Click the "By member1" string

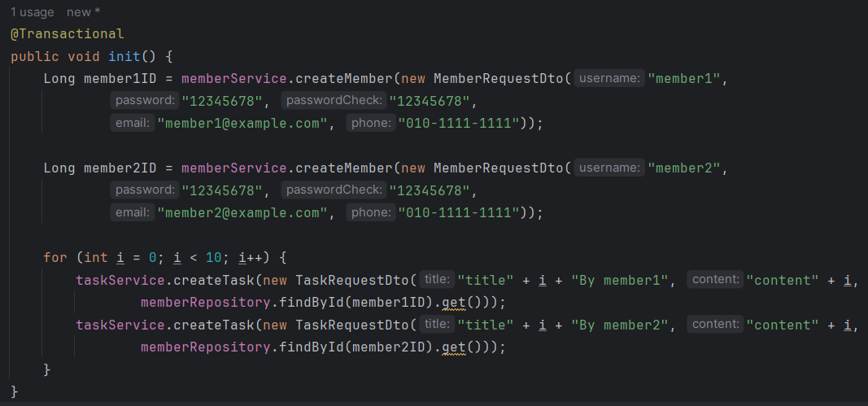point(620,280)
